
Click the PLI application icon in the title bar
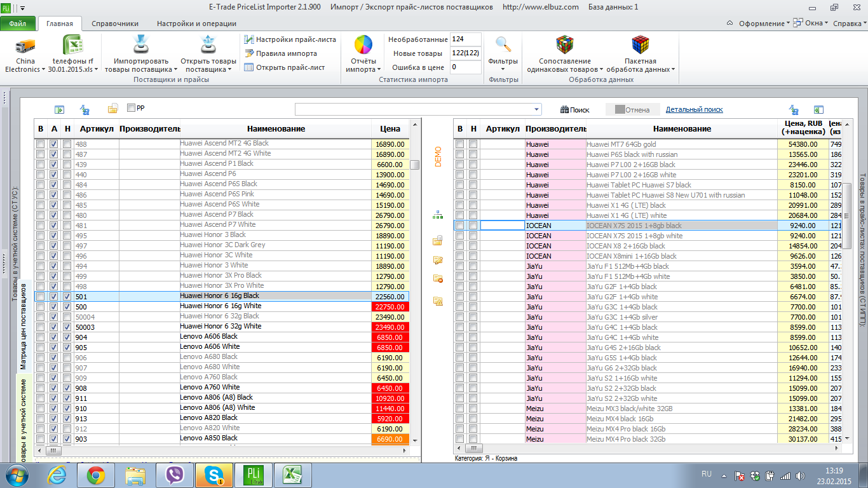coord(6,7)
